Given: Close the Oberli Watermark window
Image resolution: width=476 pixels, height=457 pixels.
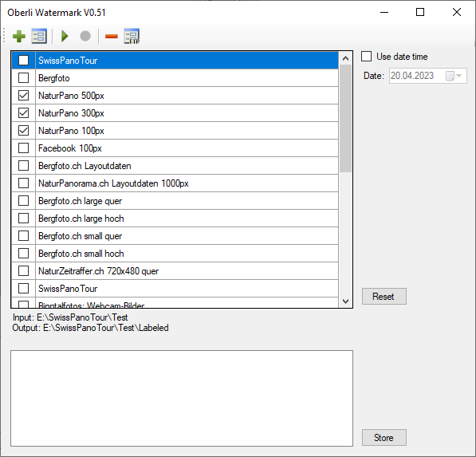Looking at the screenshot, I should coord(457,12).
